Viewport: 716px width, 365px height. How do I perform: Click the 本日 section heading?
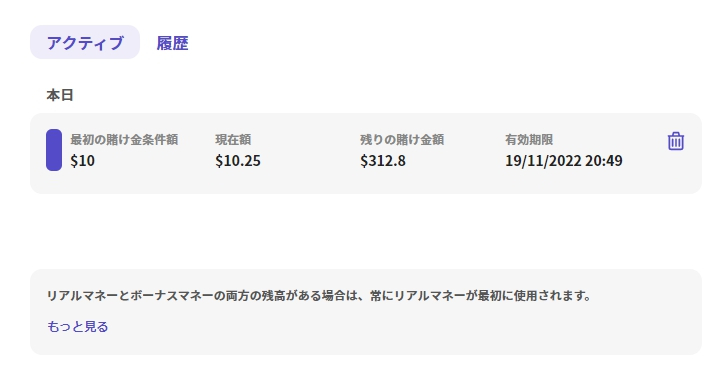pyautogui.click(x=60, y=95)
